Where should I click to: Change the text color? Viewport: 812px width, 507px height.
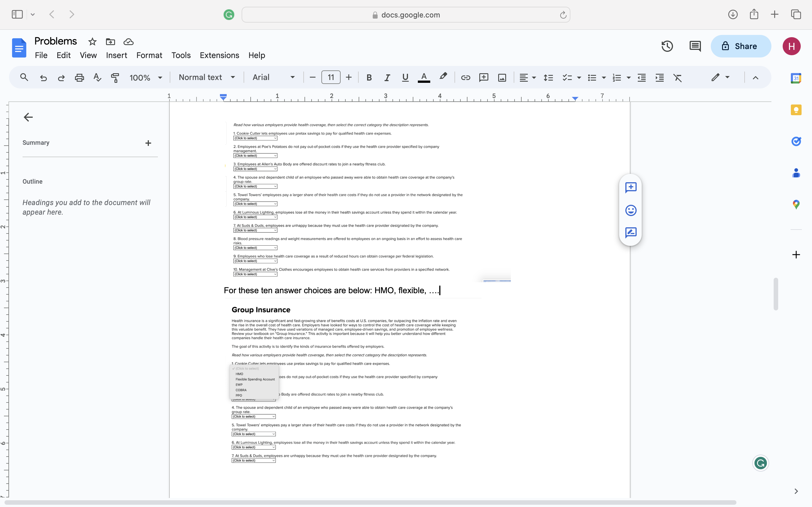(x=423, y=77)
